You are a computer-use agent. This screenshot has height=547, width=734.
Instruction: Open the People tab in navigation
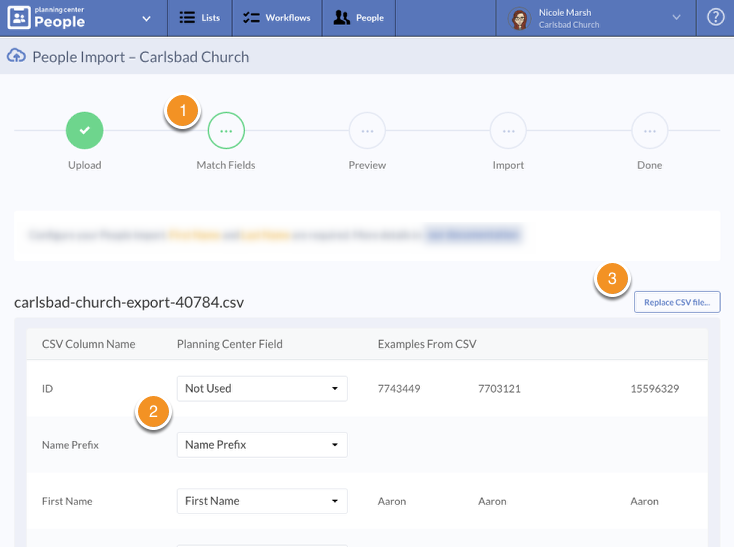click(x=359, y=18)
